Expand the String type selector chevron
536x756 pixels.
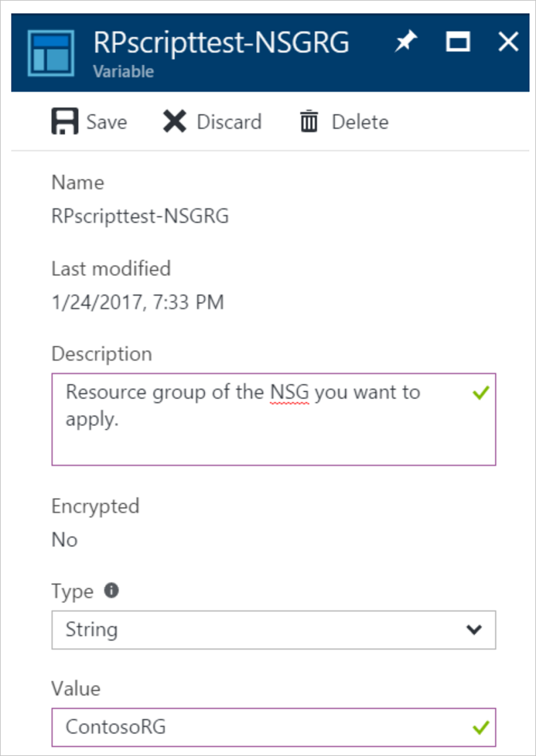[474, 629]
